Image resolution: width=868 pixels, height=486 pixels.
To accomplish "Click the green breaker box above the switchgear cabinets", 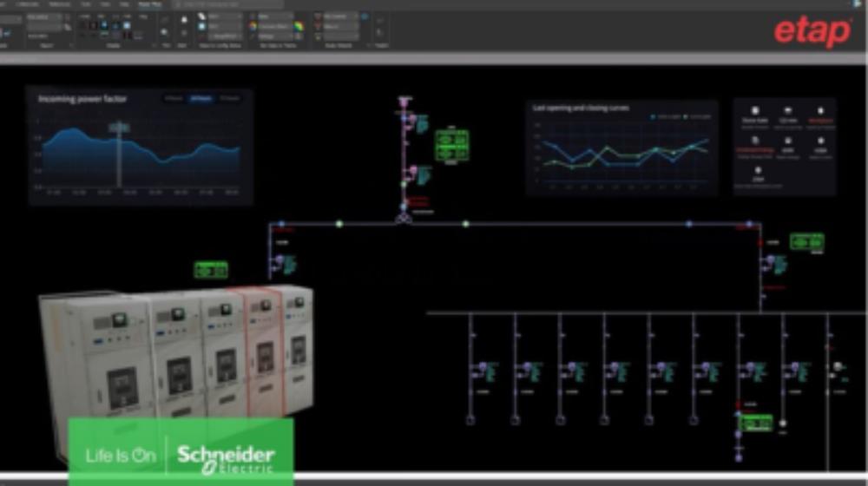I will pyautogui.click(x=210, y=270).
